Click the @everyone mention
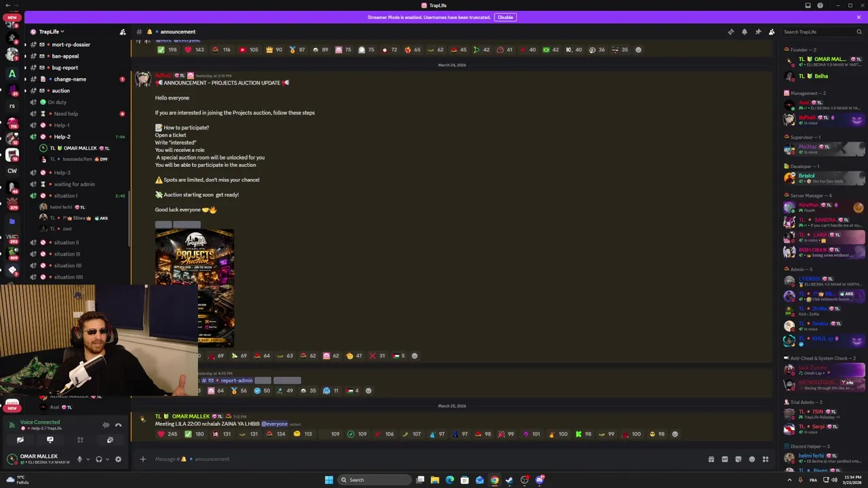868x488 pixels. click(x=275, y=424)
